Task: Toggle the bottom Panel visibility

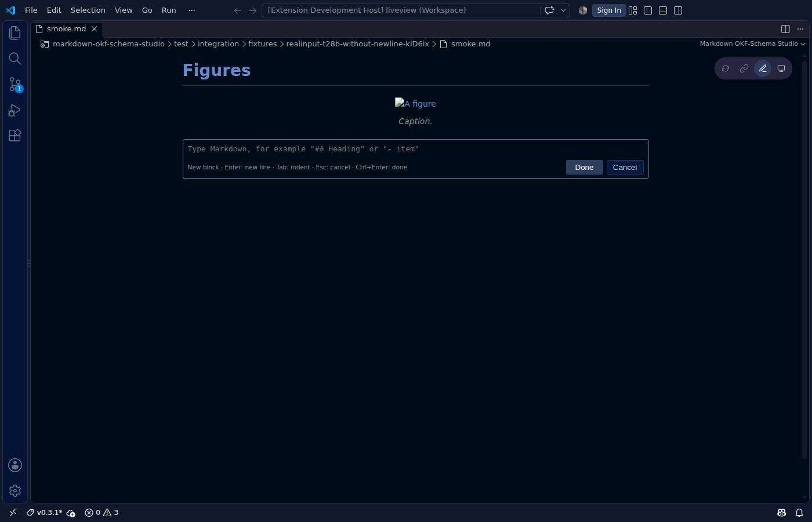Action: tap(663, 10)
